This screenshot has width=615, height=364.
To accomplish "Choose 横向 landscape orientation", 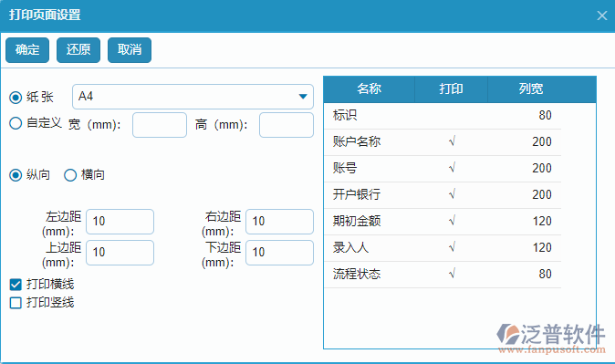I will (70, 175).
